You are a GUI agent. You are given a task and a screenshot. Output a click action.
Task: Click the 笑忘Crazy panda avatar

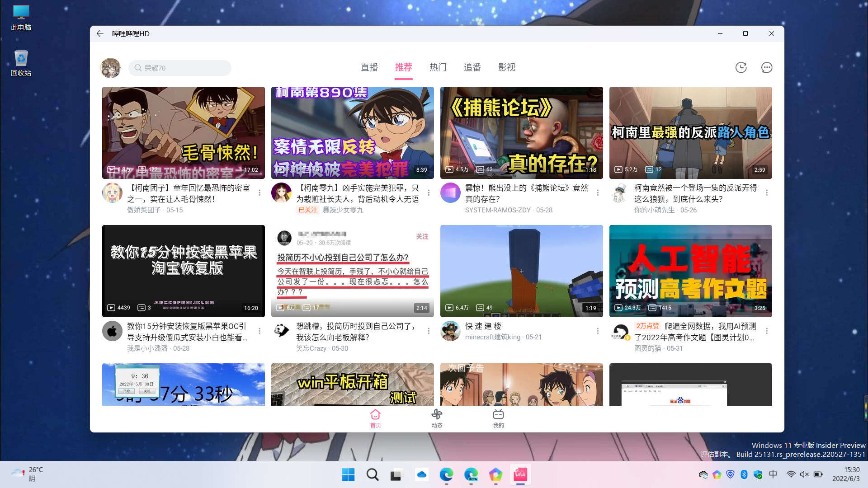(281, 331)
